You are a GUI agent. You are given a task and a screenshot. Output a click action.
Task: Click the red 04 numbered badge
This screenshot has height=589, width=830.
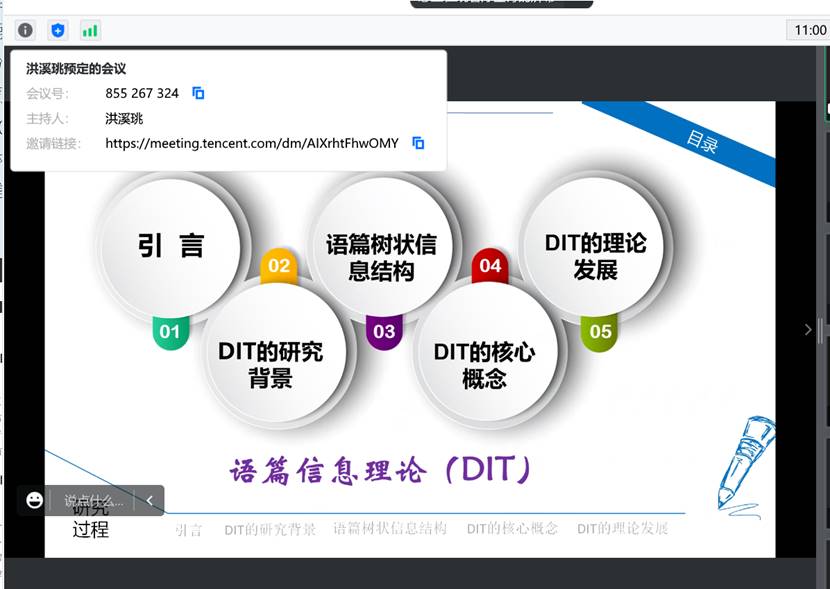tap(489, 267)
